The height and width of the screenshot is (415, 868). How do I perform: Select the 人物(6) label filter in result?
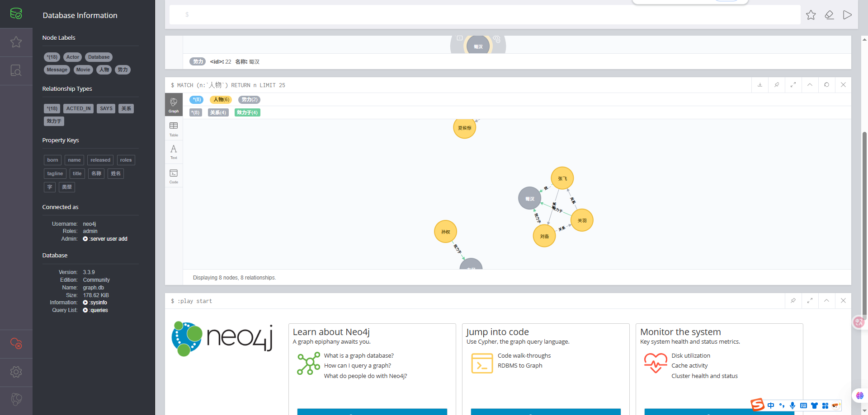coord(221,99)
